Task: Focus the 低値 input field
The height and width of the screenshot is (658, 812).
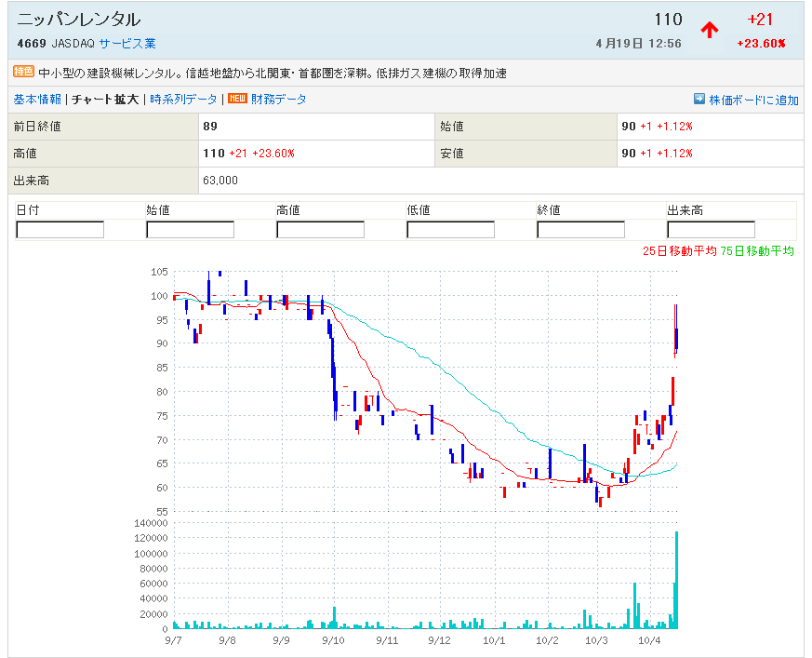Action: click(x=450, y=230)
